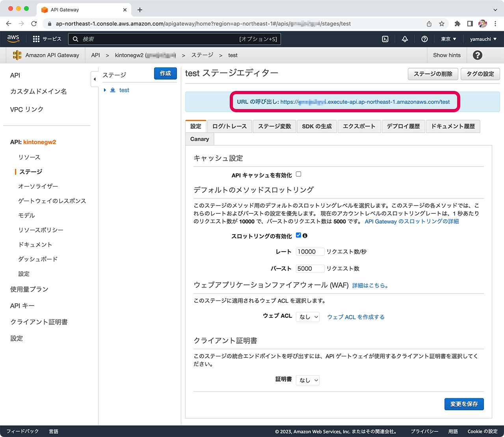Open the AWS logo home link

13,39
